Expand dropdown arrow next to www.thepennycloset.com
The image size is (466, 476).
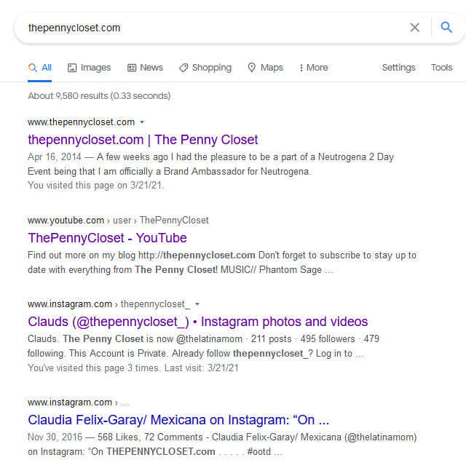(142, 122)
